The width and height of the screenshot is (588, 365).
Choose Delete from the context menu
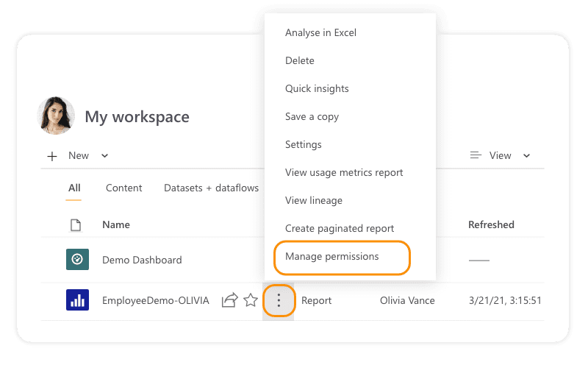(x=300, y=60)
